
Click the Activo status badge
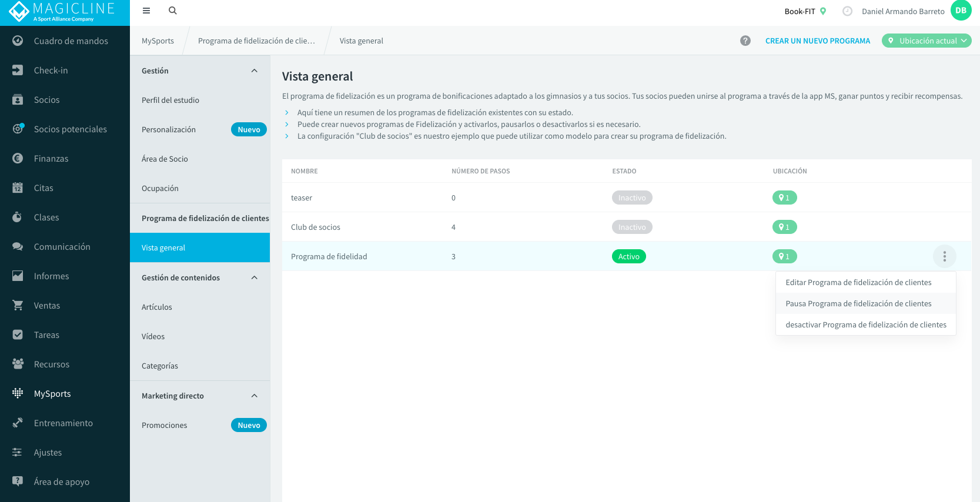click(629, 256)
